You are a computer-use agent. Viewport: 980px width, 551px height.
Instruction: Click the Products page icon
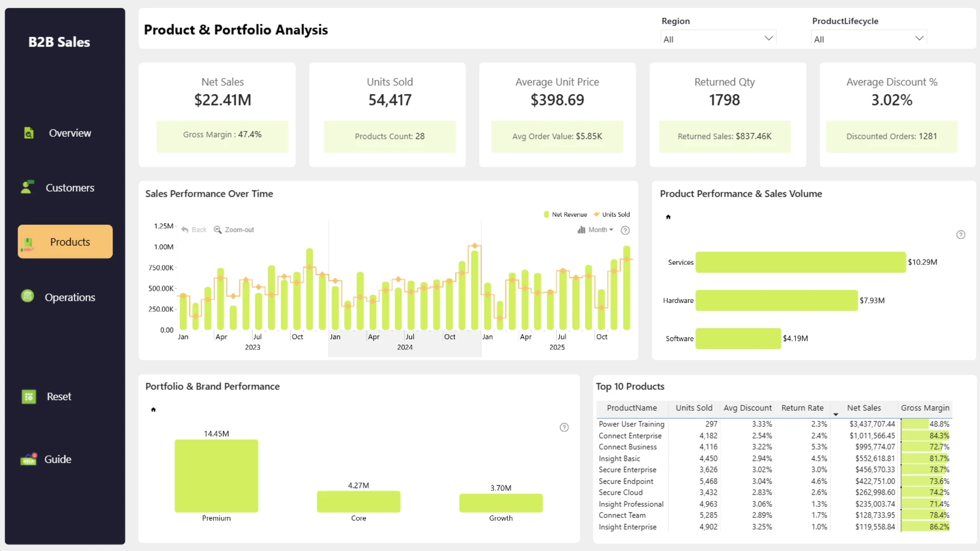pos(28,244)
